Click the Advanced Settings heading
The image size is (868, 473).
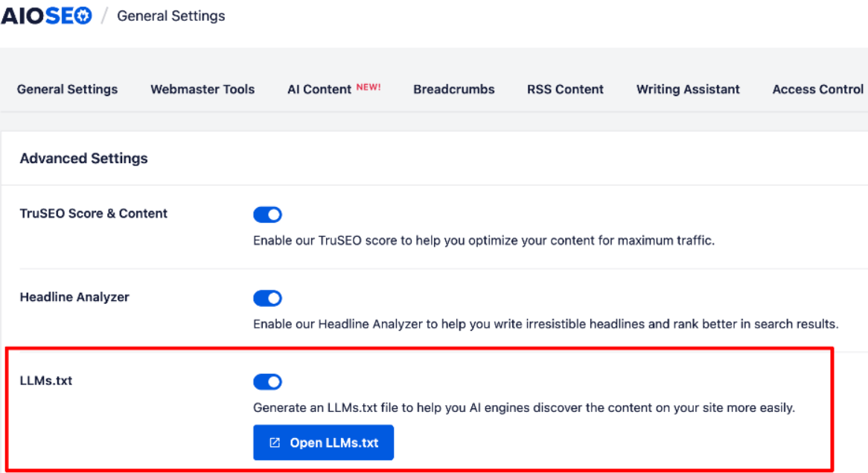(x=83, y=159)
